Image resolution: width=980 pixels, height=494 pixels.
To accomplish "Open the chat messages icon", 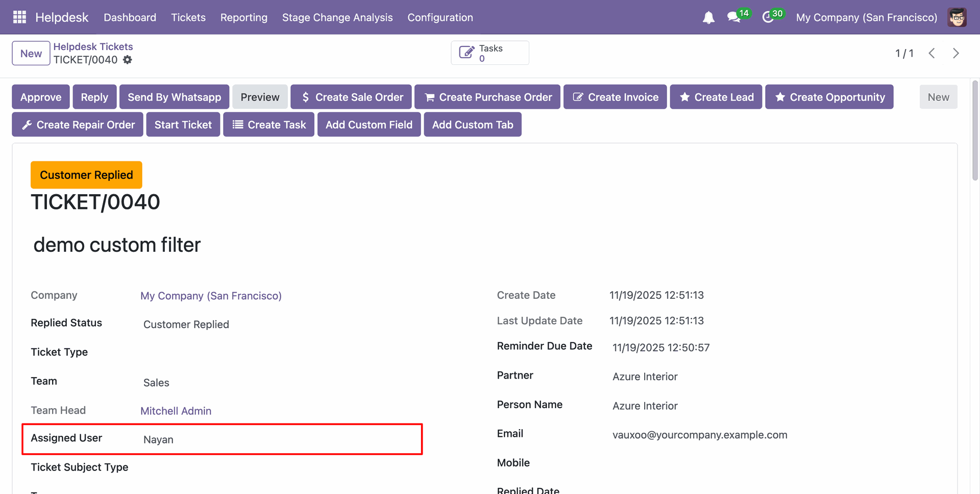I will 733,17.
